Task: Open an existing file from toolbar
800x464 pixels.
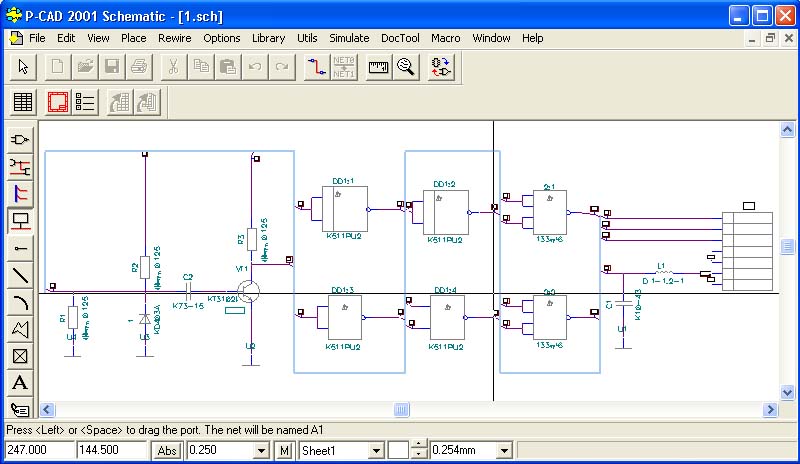Action: 85,67
